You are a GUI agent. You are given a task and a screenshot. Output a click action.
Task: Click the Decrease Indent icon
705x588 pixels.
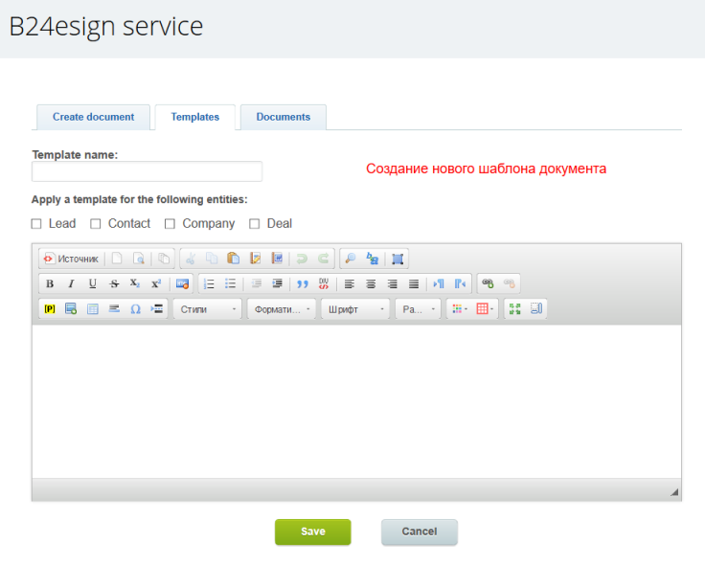(257, 283)
